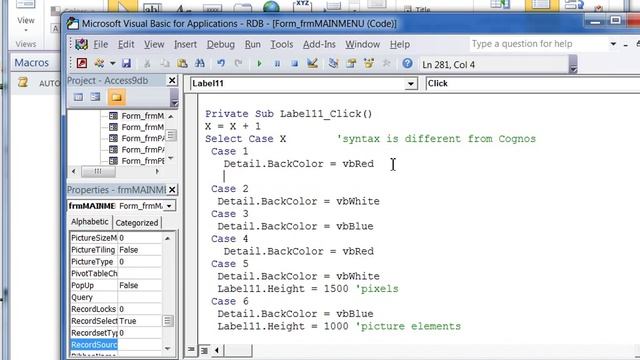
Task: Open the Insert menu
Action: pyautogui.click(x=185, y=44)
